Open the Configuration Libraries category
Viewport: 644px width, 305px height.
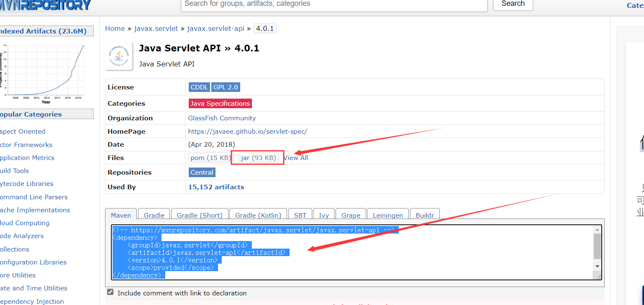coord(33,262)
